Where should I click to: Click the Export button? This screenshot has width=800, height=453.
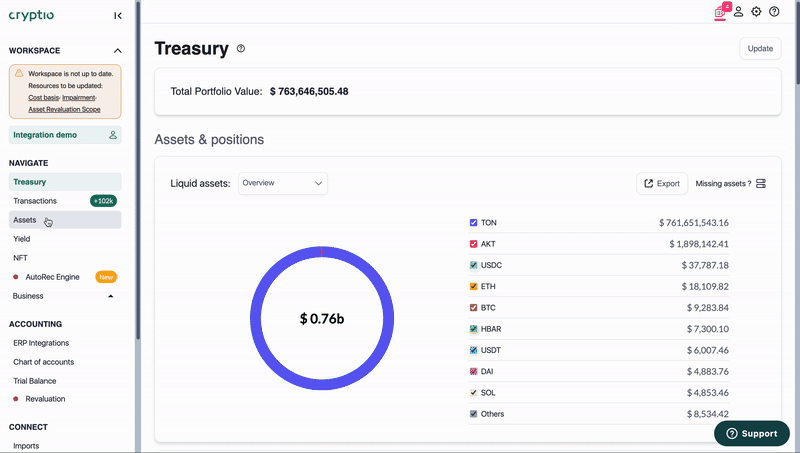662,184
